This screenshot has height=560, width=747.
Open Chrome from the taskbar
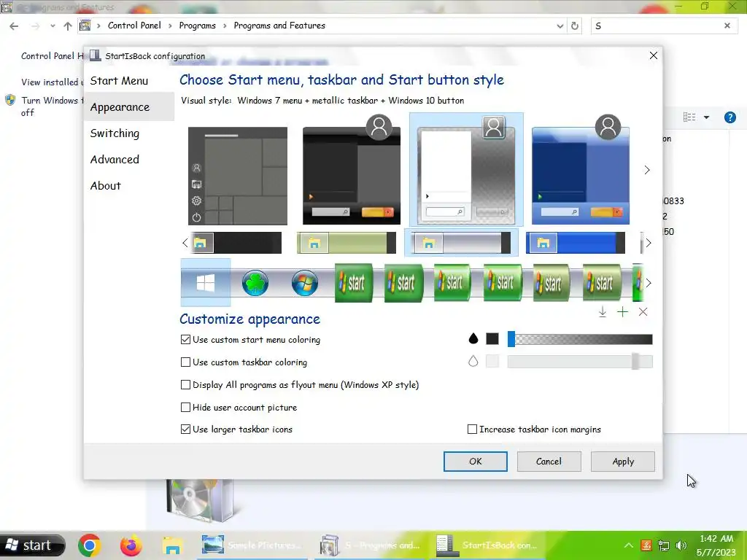pos(90,545)
